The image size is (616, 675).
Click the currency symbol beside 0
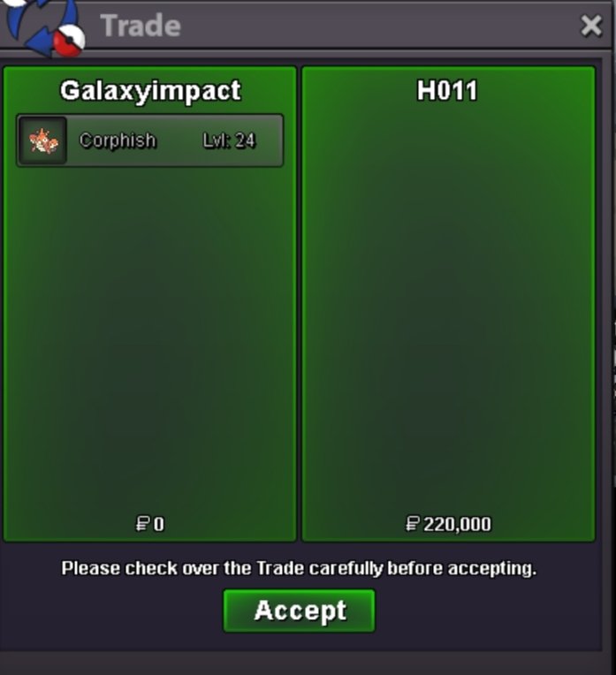tap(142, 524)
